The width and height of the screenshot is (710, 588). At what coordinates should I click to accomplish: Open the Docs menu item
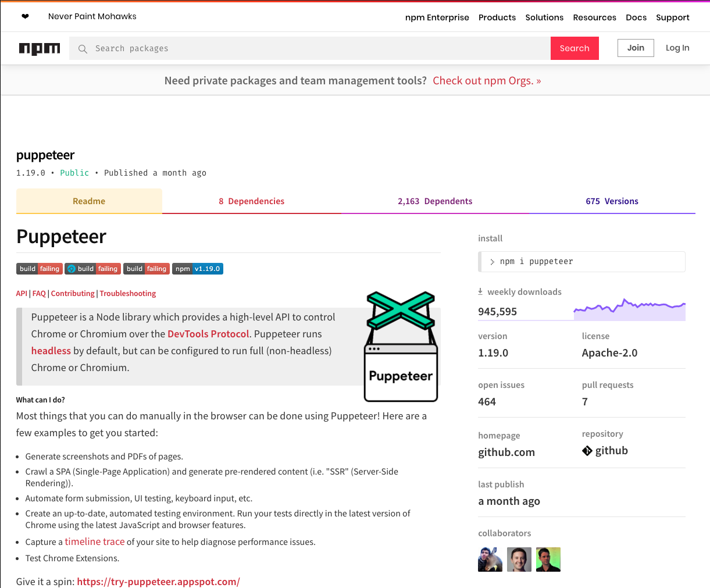(x=636, y=17)
